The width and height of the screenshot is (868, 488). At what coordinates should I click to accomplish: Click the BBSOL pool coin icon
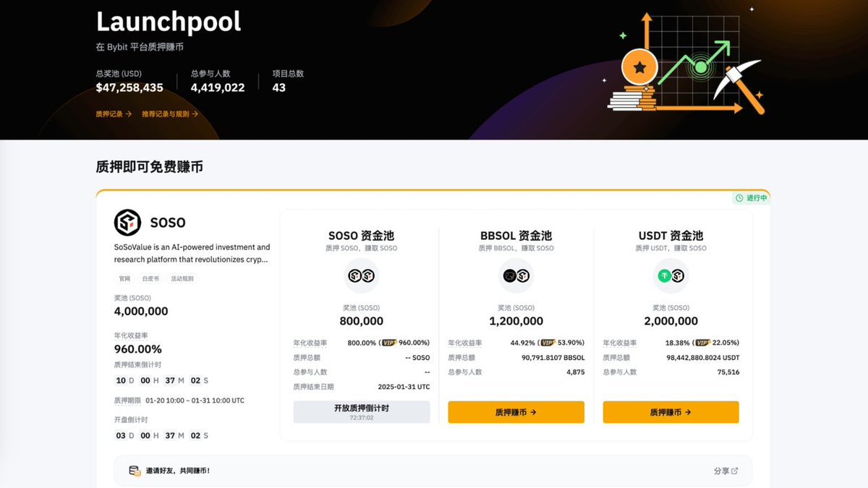click(x=515, y=275)
